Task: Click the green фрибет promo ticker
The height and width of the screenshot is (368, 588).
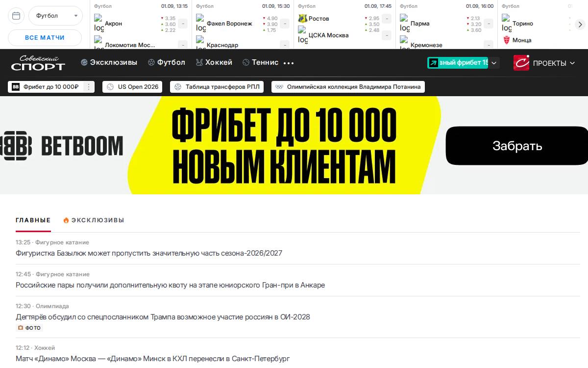Action: 458,63
